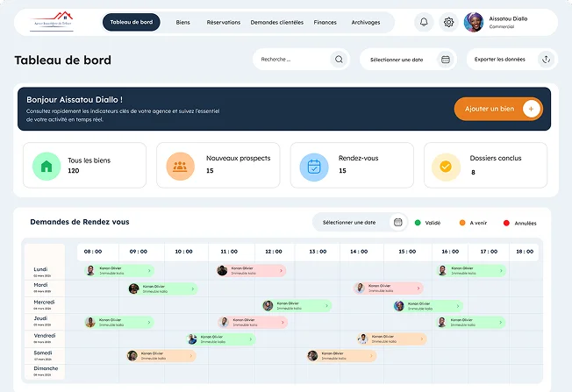Screen dimensions: 572x392
Task: Click the yellow Dossiers conclus checkmark icon
Action: point(446,165)
